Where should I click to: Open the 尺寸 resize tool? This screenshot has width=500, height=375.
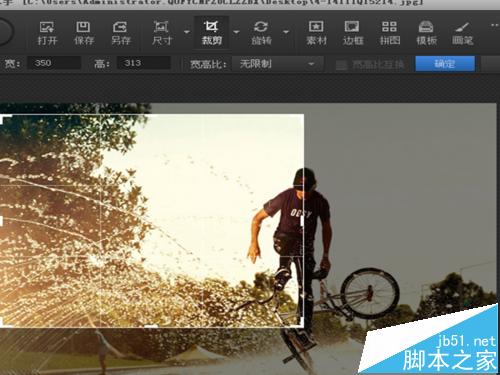click(x=162, y=33)
